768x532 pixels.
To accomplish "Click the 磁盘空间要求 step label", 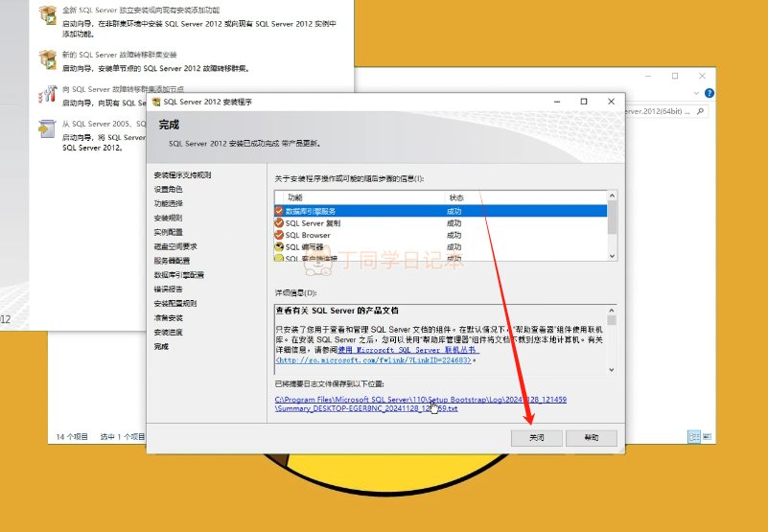I will coord(175,246).
